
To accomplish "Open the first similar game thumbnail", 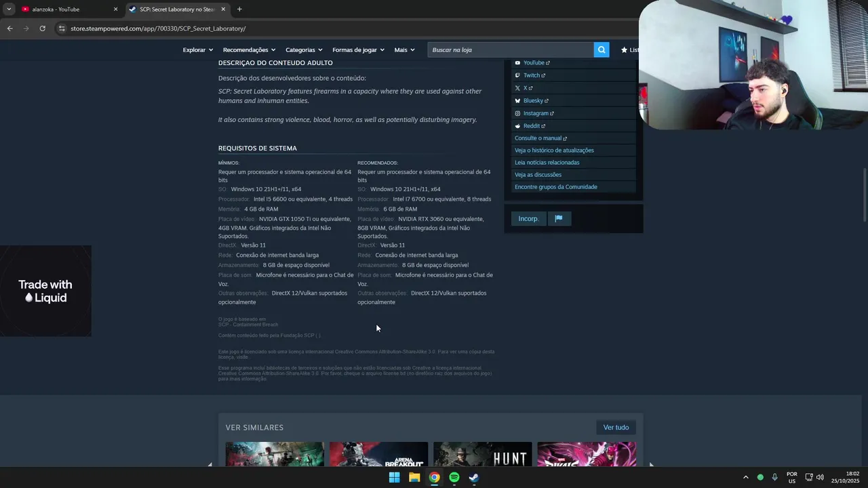I will 275,454.
